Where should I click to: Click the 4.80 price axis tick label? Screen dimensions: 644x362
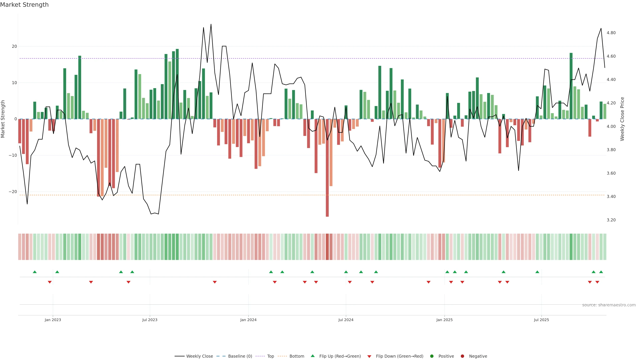(x=611, y=33)
